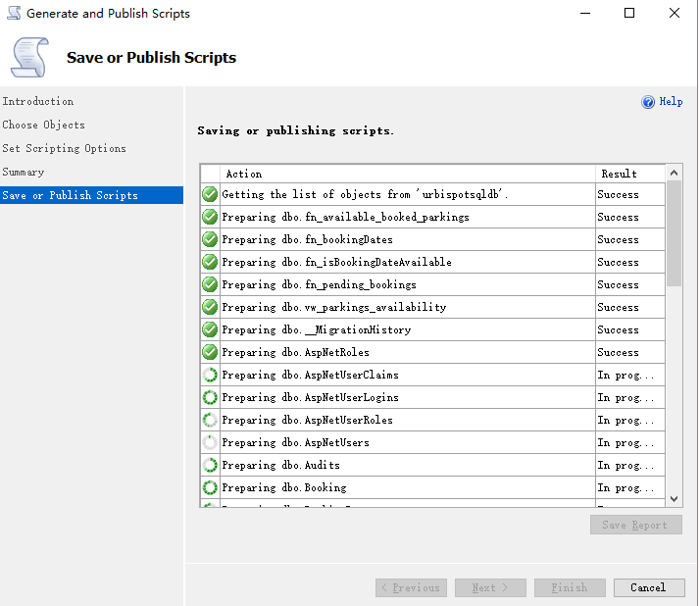Go to the Choose Objects step
The height and width of the screenshot is (606, 700).
click(44, 125)
